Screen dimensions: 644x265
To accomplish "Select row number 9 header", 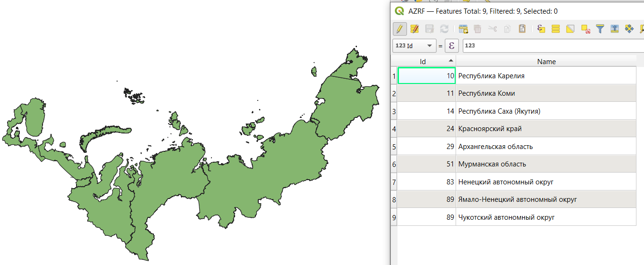I will pyautogui.click(x=394, y=217).
